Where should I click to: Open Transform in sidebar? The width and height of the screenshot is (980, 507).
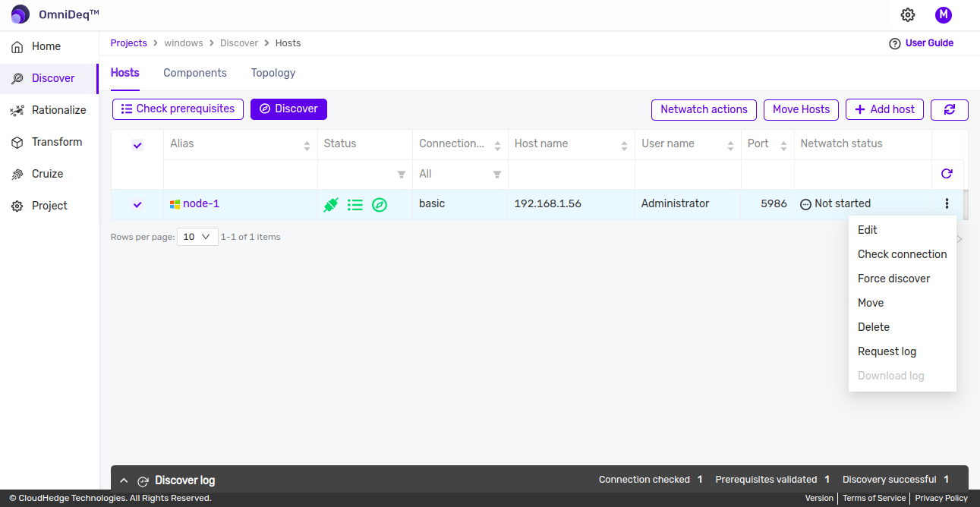tap(49, 142)
